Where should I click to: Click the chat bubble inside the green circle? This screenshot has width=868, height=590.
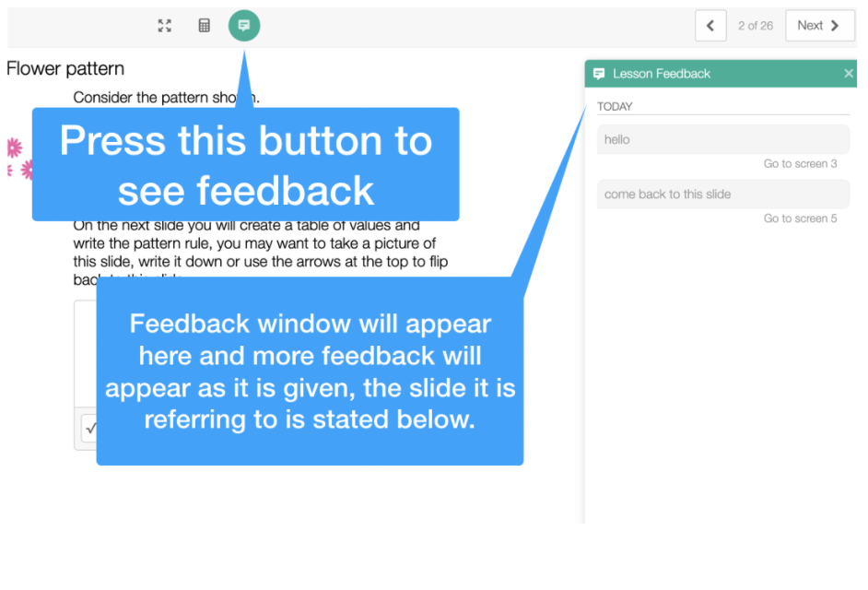[243, 25]
